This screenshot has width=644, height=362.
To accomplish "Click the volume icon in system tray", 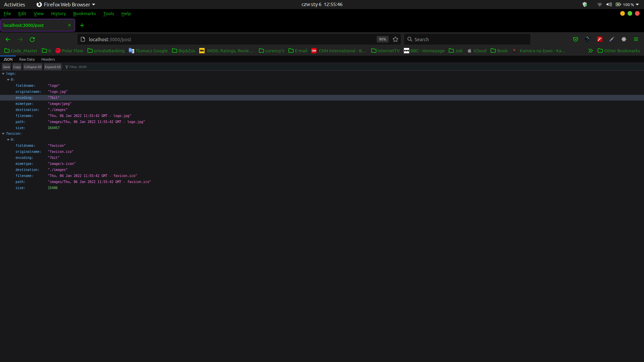I will tap(609, 5).
